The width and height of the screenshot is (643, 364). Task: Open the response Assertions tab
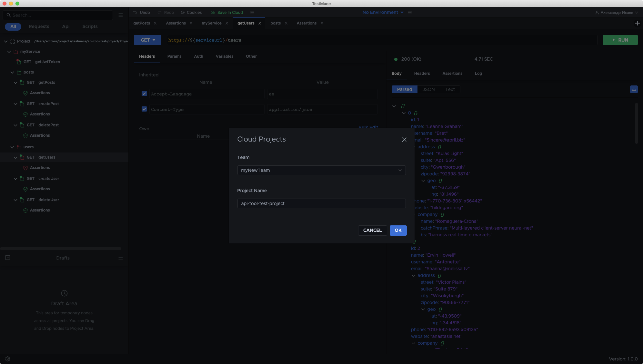(x=452, y=74)
